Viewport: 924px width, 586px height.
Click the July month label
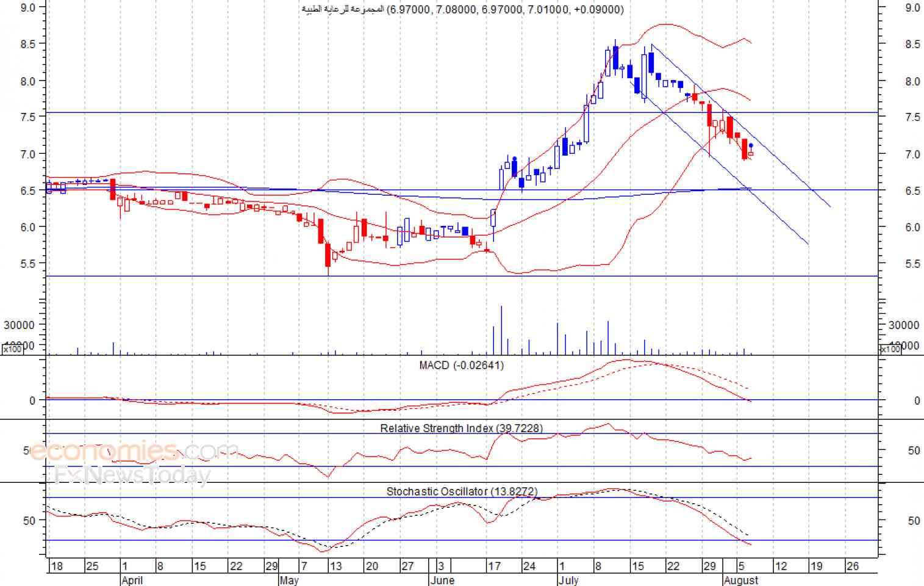pos(568,580)
